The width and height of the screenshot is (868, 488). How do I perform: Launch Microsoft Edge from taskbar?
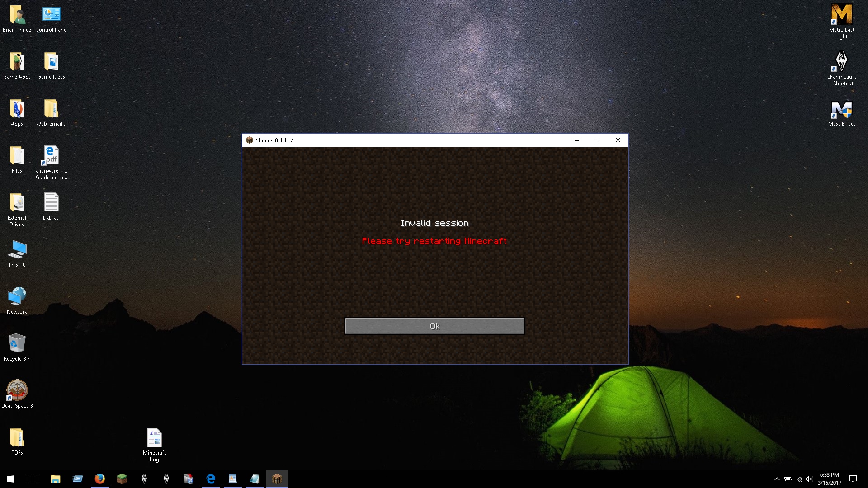(211, 479)
